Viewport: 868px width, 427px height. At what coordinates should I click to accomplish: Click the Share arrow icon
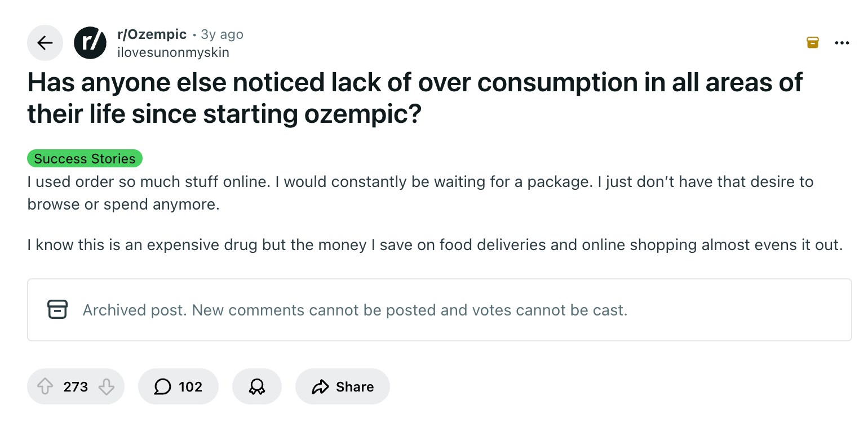[x=320, y=386]
